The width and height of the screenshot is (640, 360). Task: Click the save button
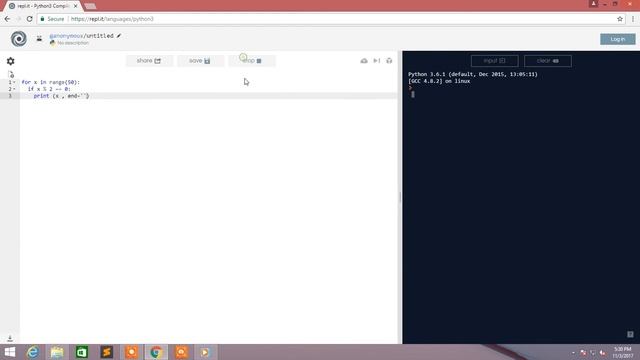200,61
